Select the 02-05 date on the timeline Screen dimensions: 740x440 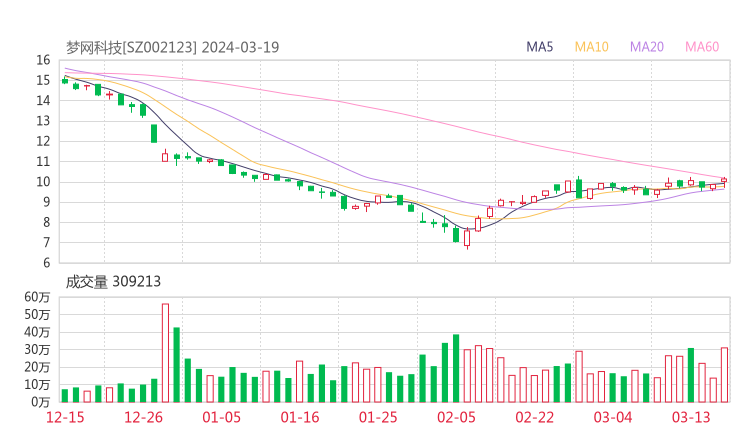click(x=455, y=417)
